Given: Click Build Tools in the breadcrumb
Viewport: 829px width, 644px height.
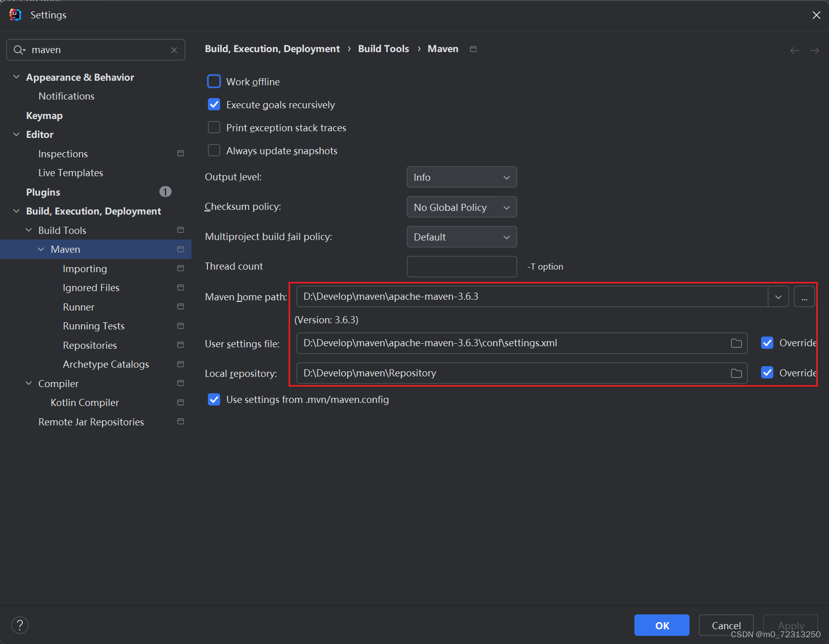Looking at the screenshot, I should tap(384, 49).
